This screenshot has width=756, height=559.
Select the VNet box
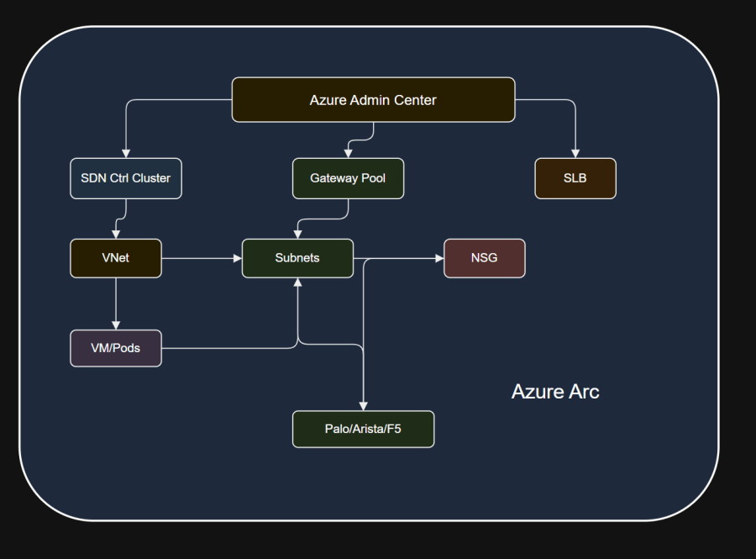[116, 258]
